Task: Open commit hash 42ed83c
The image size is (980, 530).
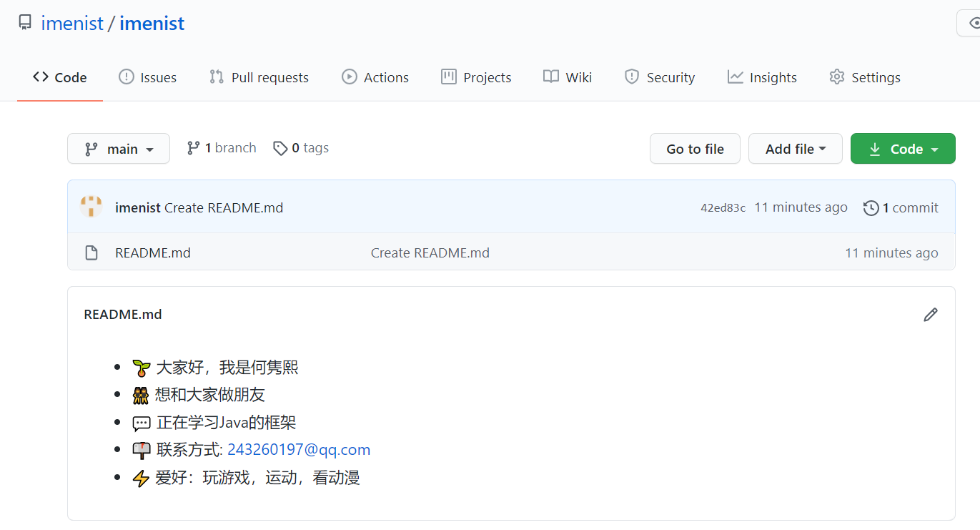Action: pyautogui.click(x=723, y=208)
